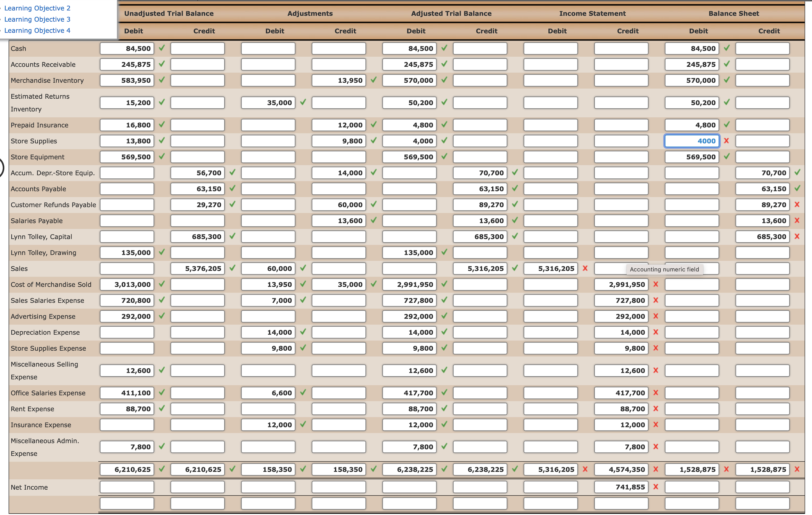Select the empty Balance Sheet credit field for Depreciation Expense

click(762, 332)
